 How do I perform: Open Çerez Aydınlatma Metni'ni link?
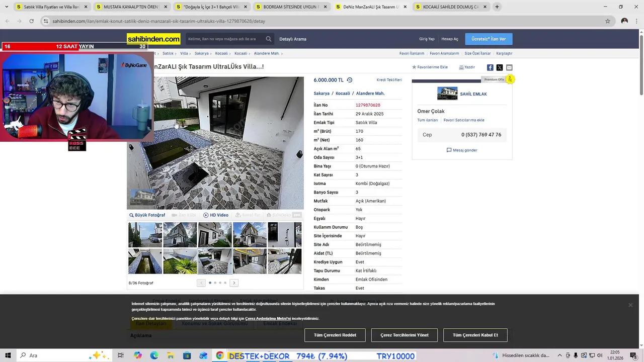(x=268, y=318)
